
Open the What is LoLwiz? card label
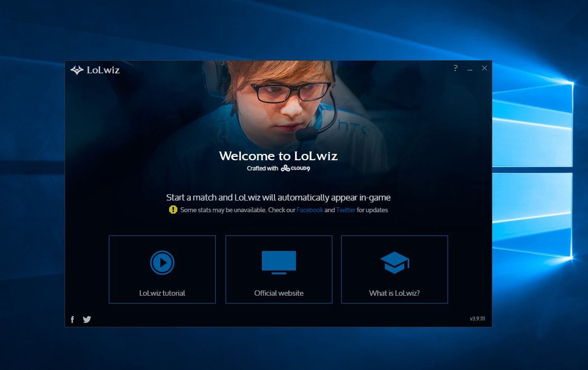tap(395, 293)
